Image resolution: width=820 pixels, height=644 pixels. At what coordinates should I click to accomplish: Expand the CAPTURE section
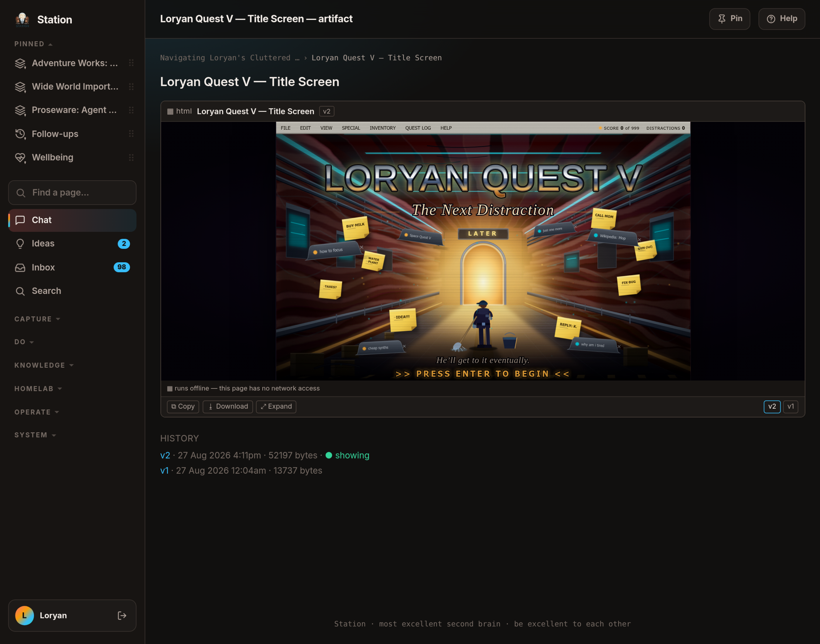click(x=37, y=319)
